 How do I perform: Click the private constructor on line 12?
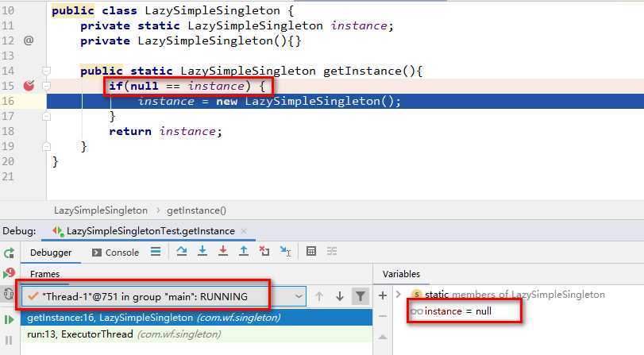tap(191, 41)
